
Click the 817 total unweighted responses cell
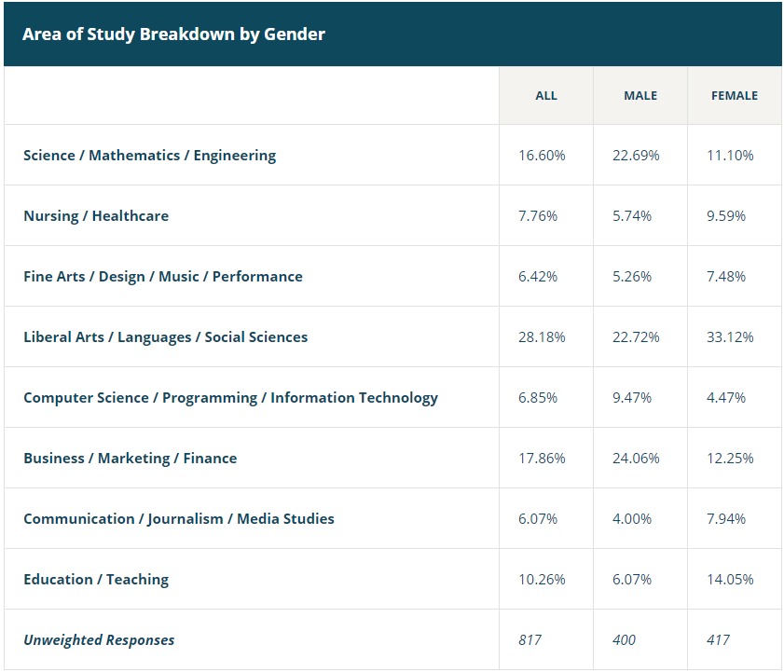(x=530, y=640)
